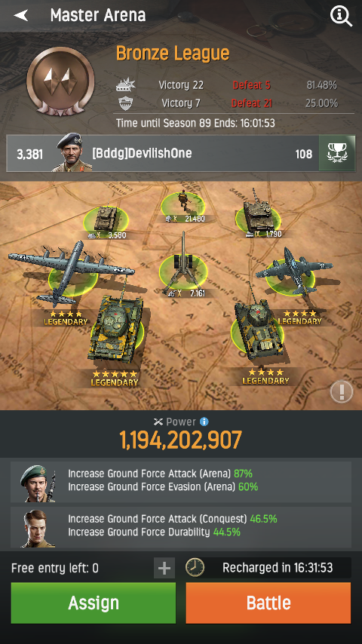Open the blue Power info icon
Viewport: 362px width, 644px height.
(x=204, y=422)
